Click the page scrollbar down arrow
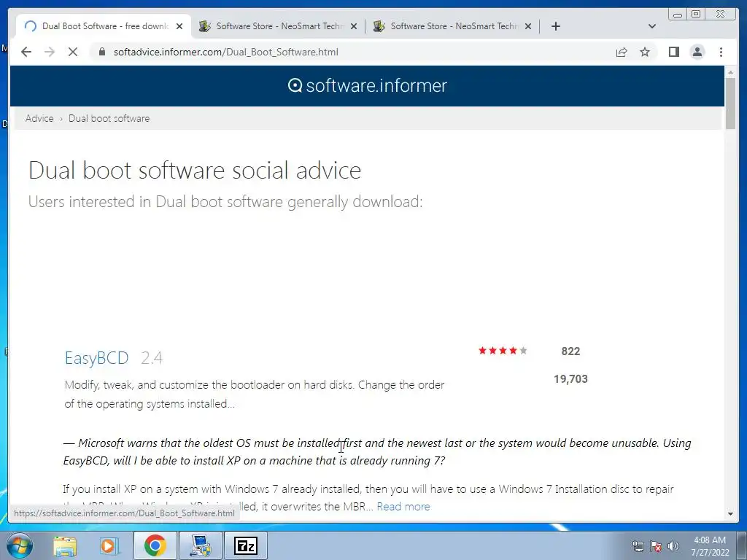This screenshot has width=747, height=560. tap(730, 514)
